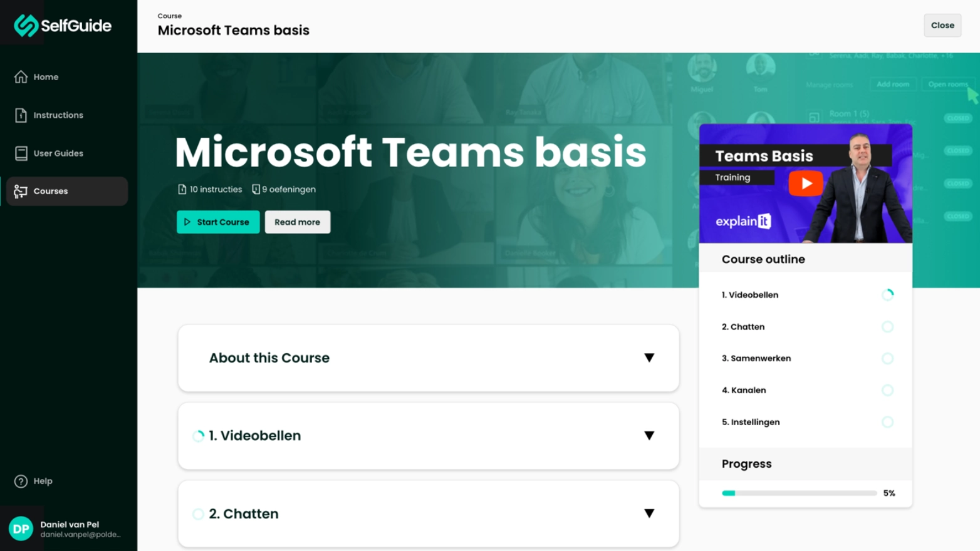Click outline status circle for Videobellen
The width and height of the screenshot is (980, 551).
pos(888,295)
